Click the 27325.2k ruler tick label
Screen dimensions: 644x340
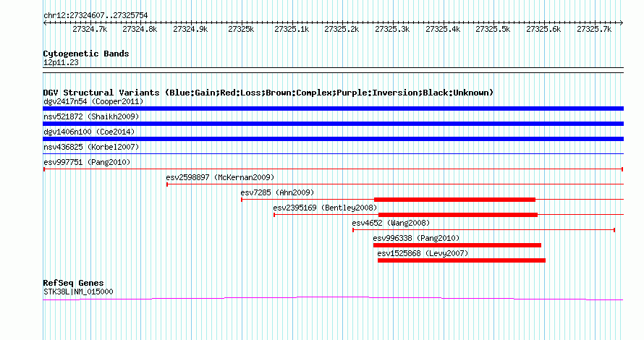point(342,29)
